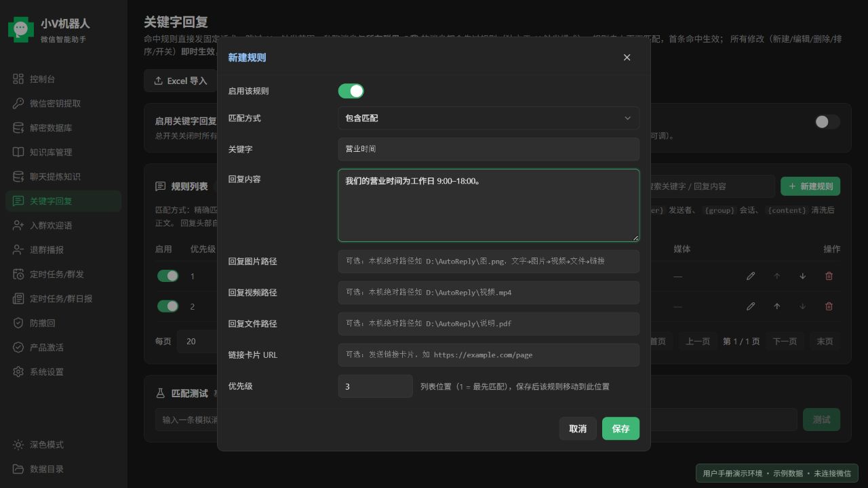Click the 系统设置 gear icon
Image resolution: width=868 pixels, height=488 pixels.
(x=18, y=371)
